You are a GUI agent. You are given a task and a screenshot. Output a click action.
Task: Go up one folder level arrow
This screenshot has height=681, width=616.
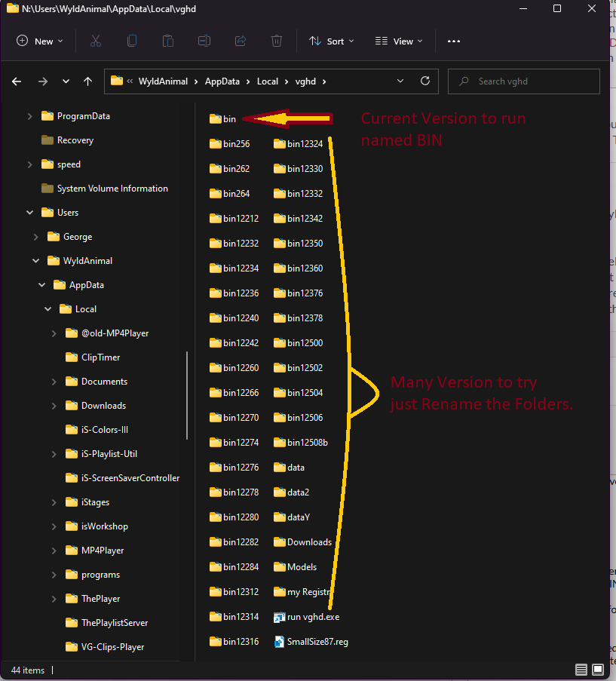tap(88, 81)
